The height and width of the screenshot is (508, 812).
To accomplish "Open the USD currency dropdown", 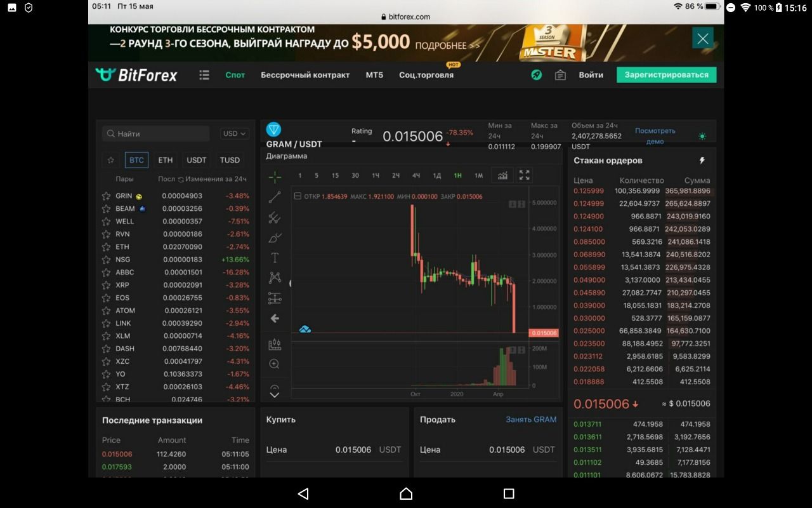I will (x=235, y=134).
